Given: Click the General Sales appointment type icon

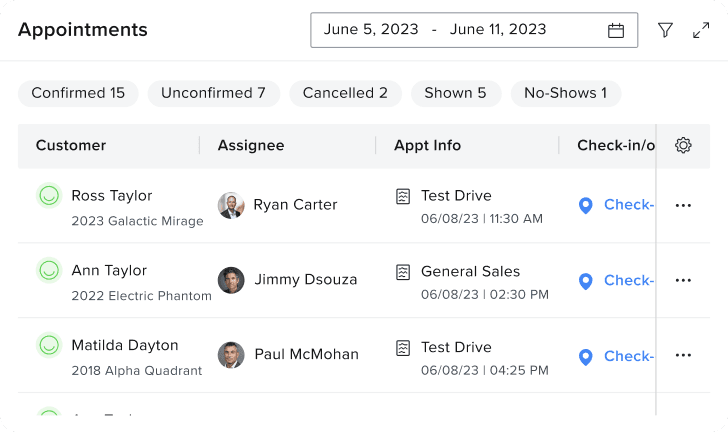Looking at the screenshot, I should [x=403, y=272].
